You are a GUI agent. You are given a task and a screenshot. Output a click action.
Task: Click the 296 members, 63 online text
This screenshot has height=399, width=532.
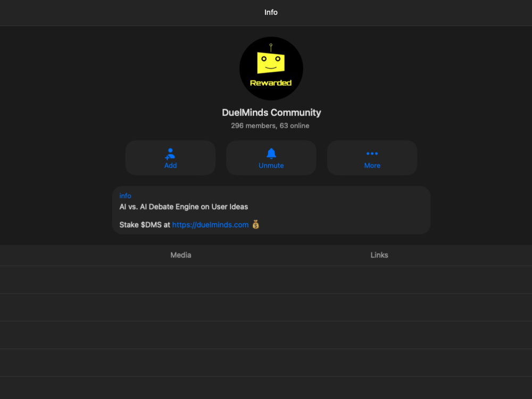270,126
